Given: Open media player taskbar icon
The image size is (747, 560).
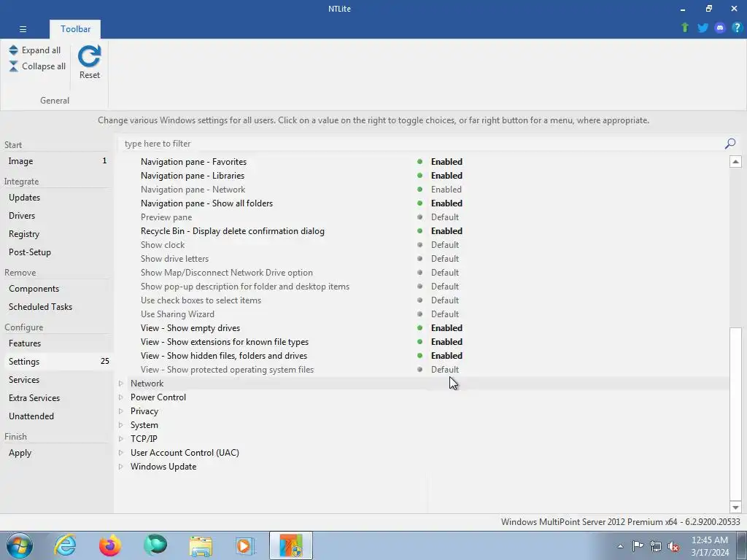Looking at the screenshot, I should click(245, 545).
